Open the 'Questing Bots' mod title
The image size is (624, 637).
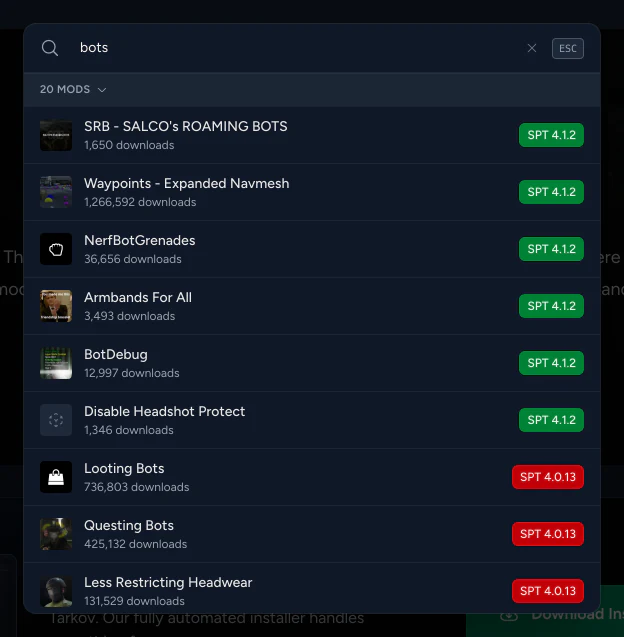[x=129, y=526]
